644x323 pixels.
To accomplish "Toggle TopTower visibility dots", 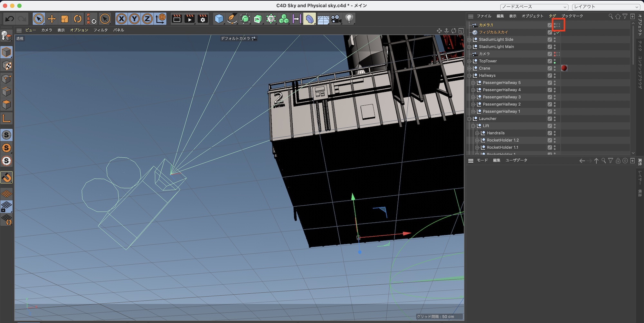I will 554,61.
